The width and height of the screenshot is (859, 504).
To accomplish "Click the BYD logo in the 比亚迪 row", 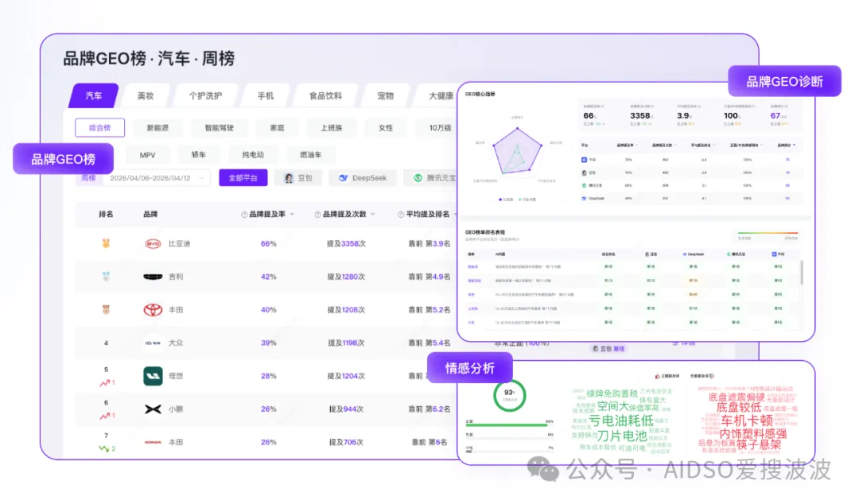I will (153, 244).
